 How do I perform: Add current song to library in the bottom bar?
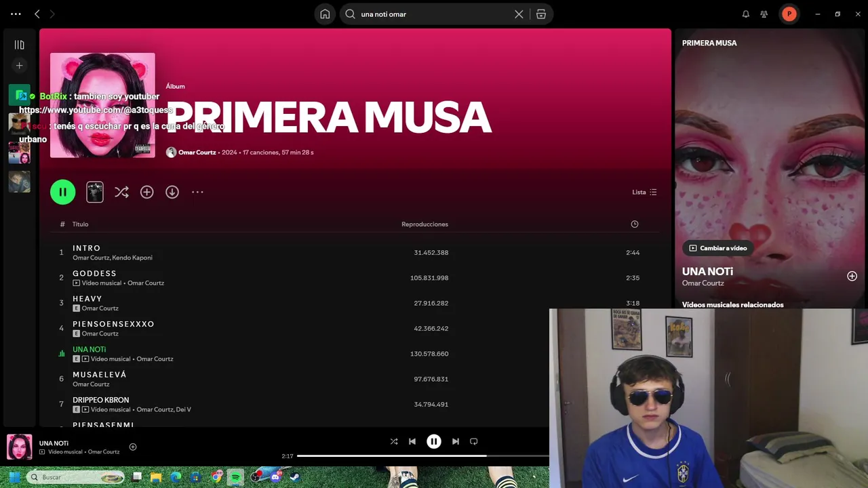(133, 447)
